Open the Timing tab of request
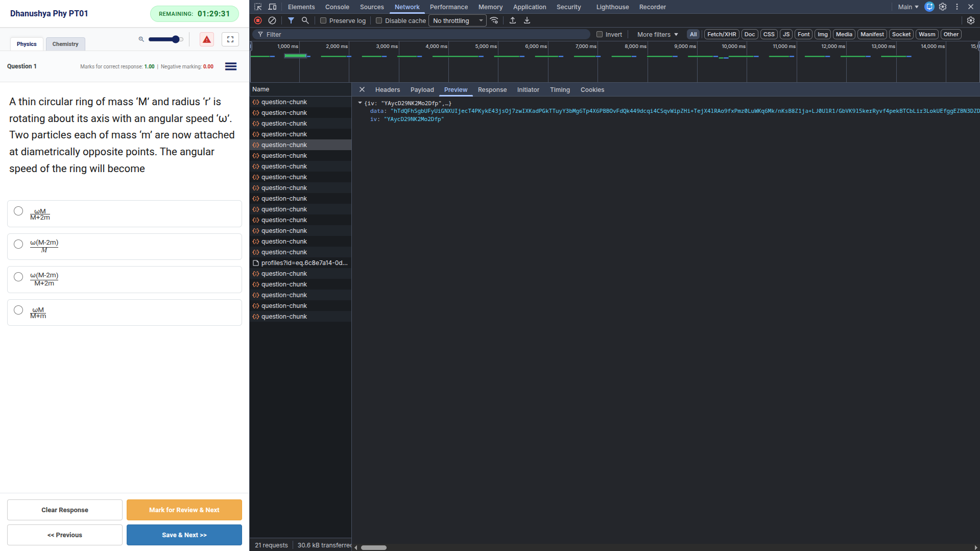 pyautogui.click(x=560, y=89)
